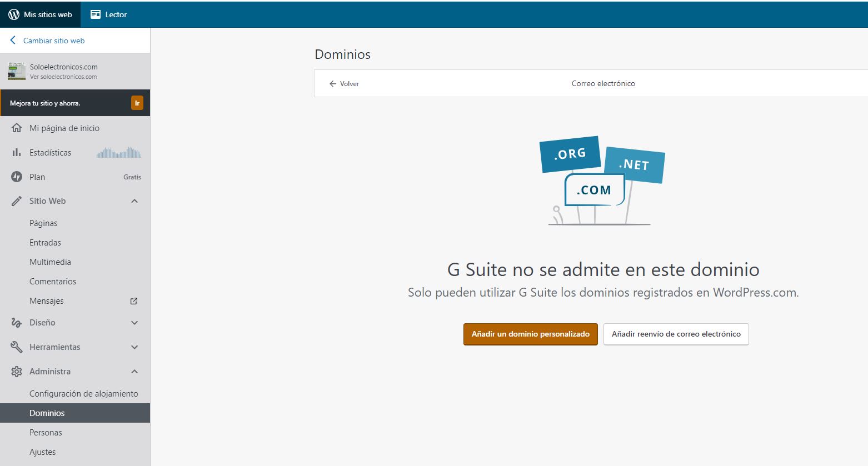The image size is (868, 466).
Task: Click the Estadísticas bar chart icon
Action: click(x=17, y=152)
